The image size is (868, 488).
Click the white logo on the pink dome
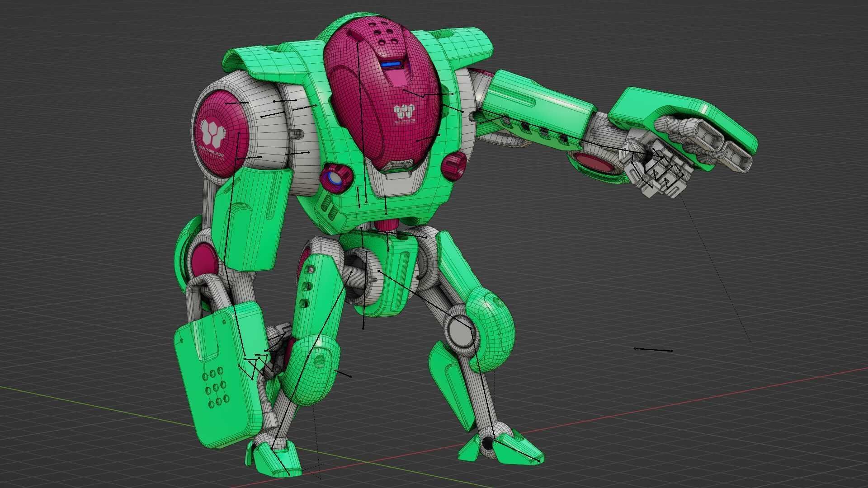point(404,112)
